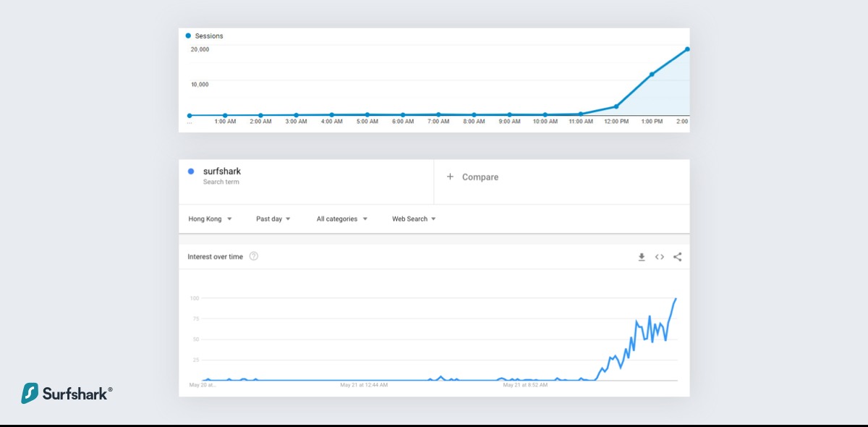The height and width of the screenshot is (427, 868).
Task: Open the Hong Kong region dropdown
Action: point(210,219)
